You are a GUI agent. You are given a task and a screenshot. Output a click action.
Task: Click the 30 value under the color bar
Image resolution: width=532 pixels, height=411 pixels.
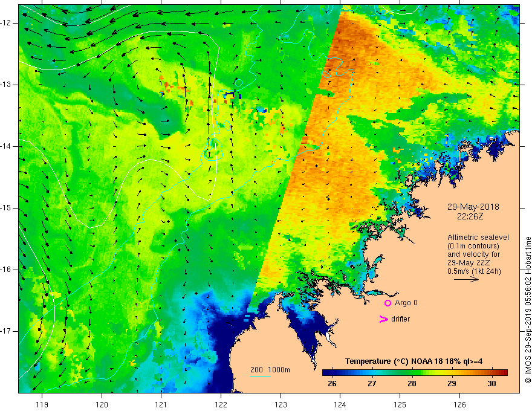491,383
